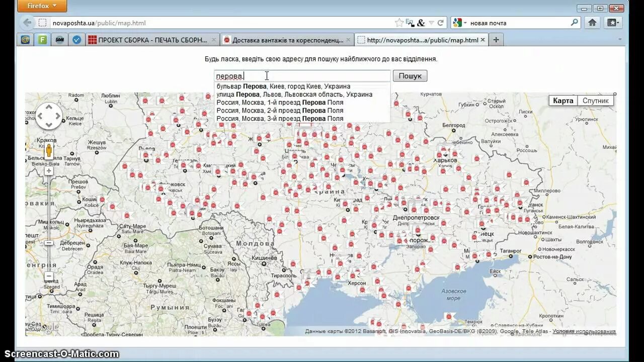Bookmark this page with the star icon
The image size is (644, 362).
tap(399, 23)
